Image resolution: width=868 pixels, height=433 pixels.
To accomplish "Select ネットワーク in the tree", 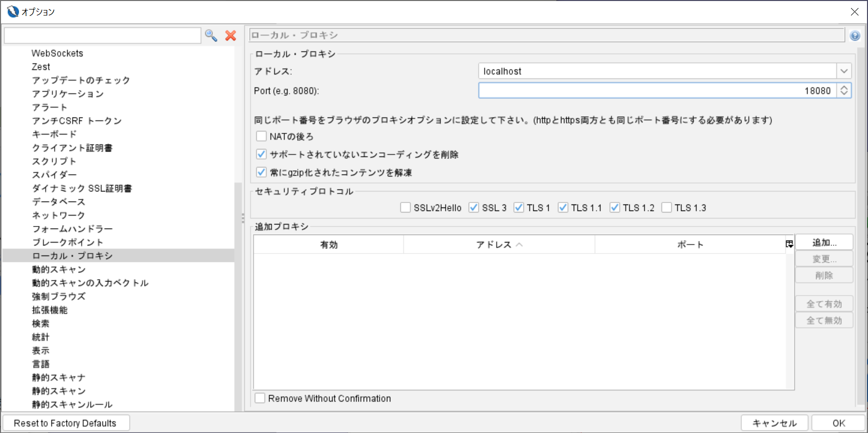I will tap(59, 215).
